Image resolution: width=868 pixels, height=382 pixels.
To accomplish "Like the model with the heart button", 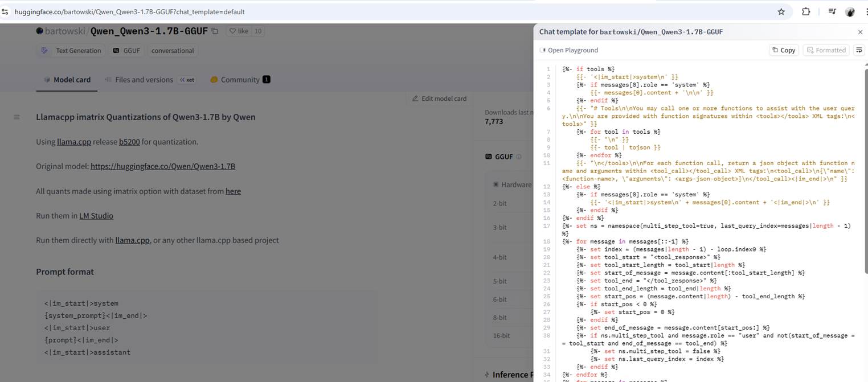I will point(239,31).
